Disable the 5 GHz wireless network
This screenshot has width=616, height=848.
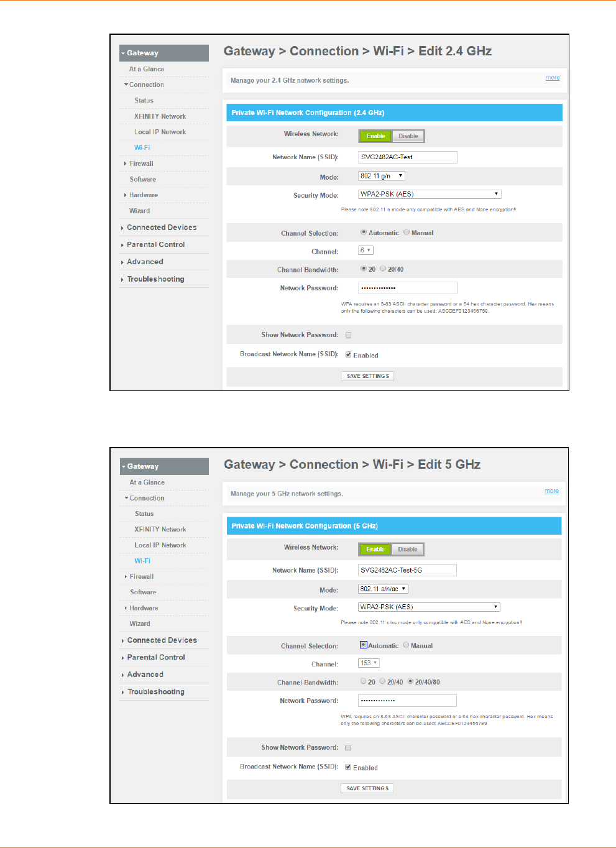click(x=408, y=550)
